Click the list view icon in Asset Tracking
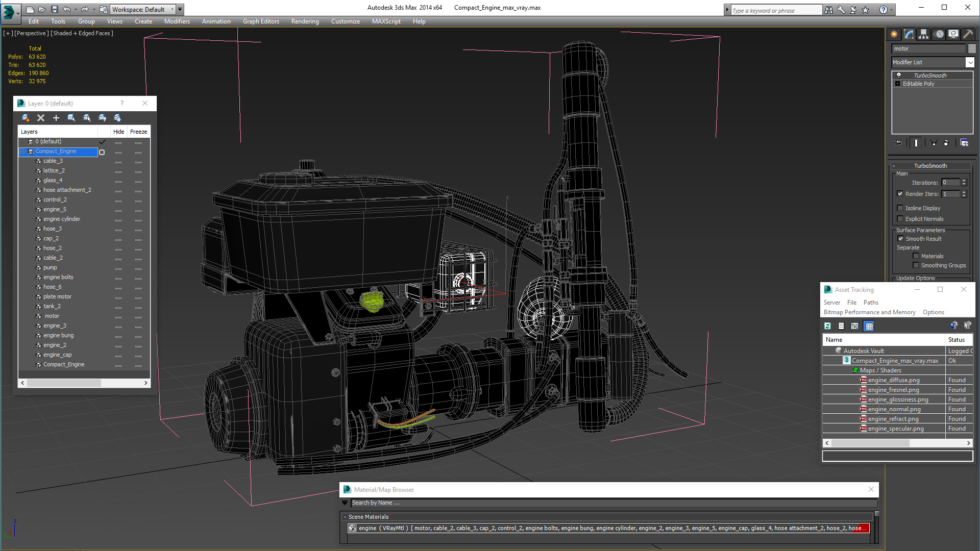This screenshot has width=980, height=551. pos(841,327)
